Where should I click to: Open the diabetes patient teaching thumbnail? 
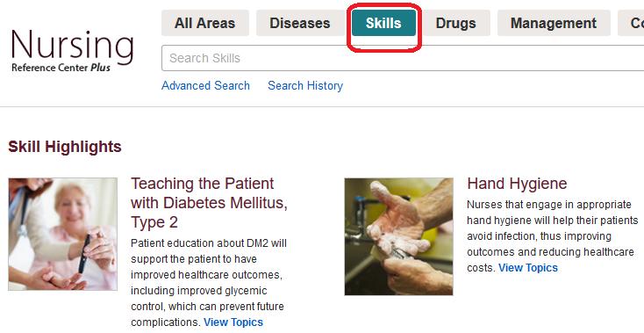[63, 235]
